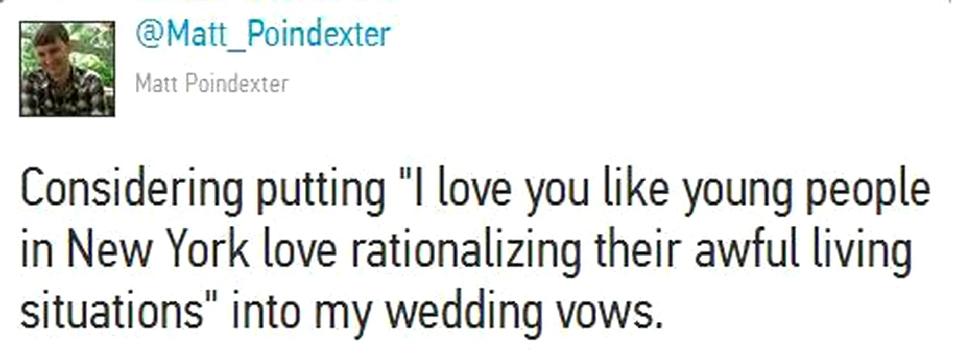Open the @Matt_Poindexter handle link

click(263, 34)
